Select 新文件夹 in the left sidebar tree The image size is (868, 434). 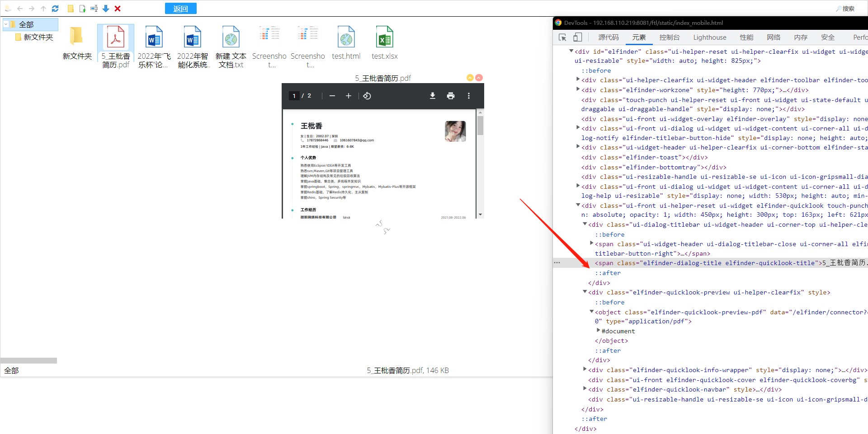click(39, 37)
